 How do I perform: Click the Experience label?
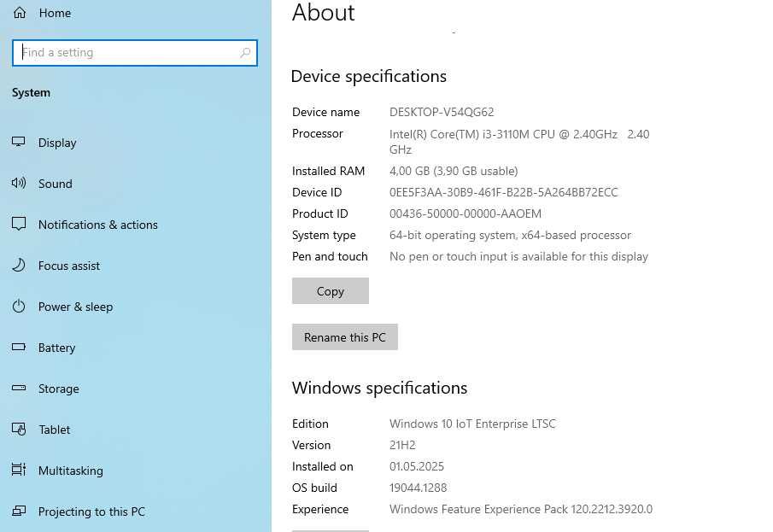coord(320,509)
